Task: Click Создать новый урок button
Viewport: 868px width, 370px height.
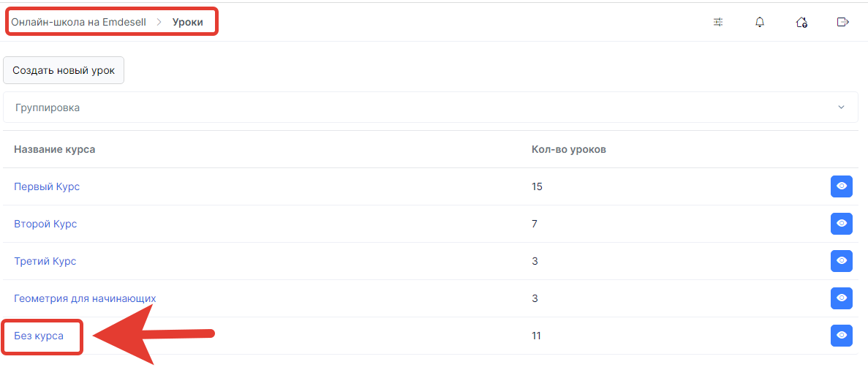Action: [x=64, y=70]
